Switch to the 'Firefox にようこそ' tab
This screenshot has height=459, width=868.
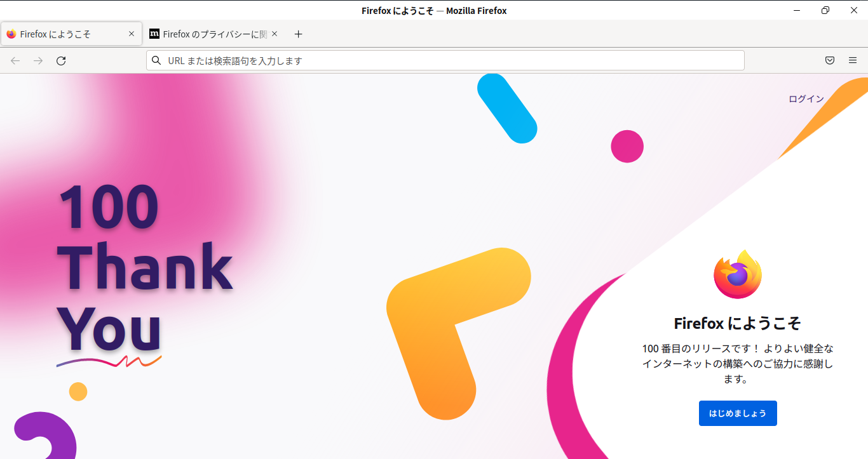click(71, 34)
